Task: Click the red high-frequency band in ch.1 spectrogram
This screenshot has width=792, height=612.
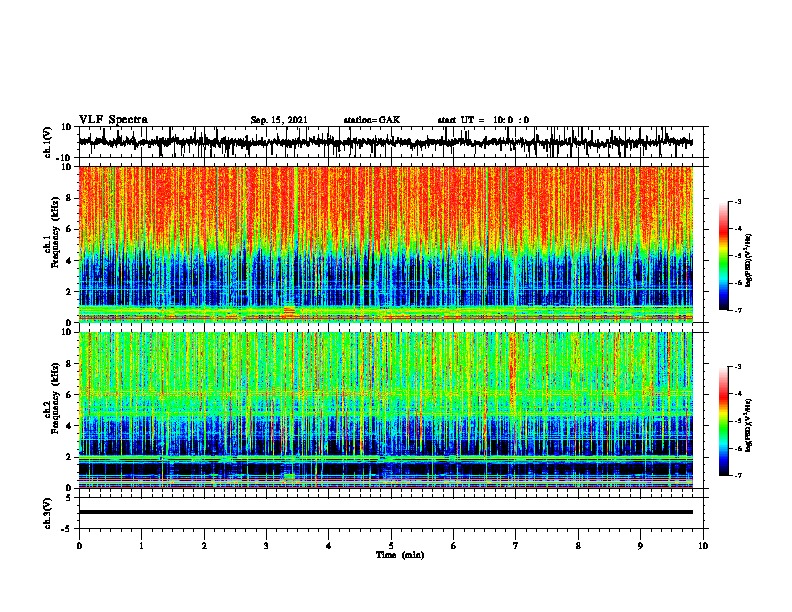Action: pyautogui.click(x=386, y=205)
